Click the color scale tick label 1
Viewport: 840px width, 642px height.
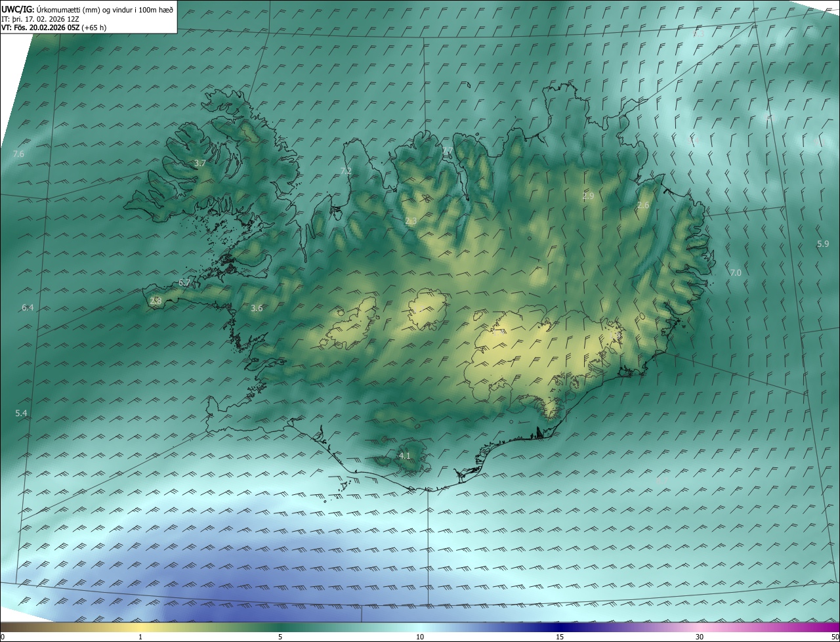click(x=140, y=637)
